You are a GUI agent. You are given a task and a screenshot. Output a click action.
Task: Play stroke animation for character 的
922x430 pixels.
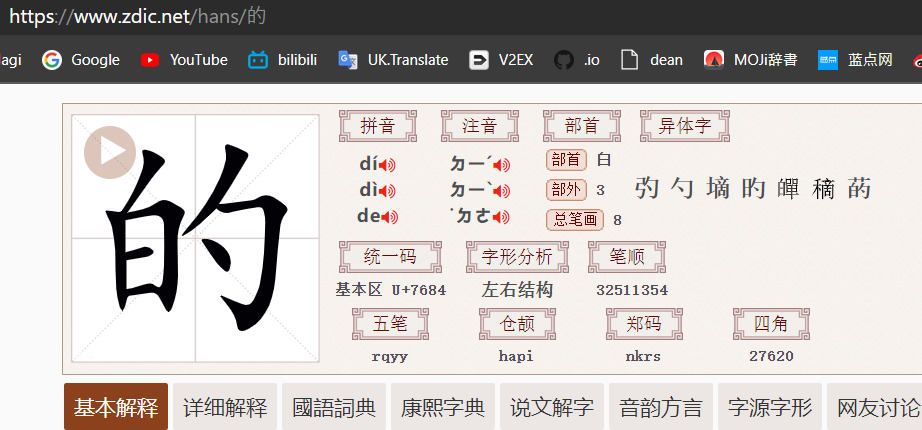click(x=110, y=152)
